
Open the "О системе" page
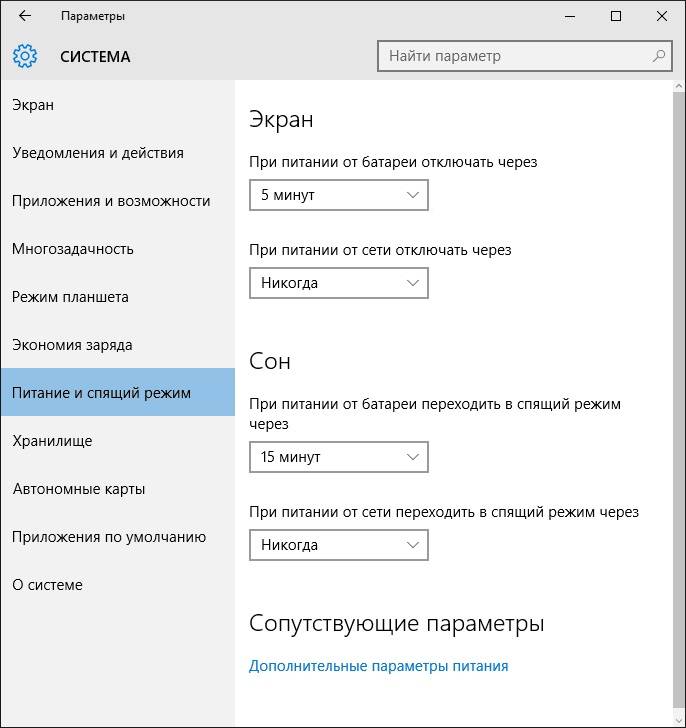[x=47, y=585]
